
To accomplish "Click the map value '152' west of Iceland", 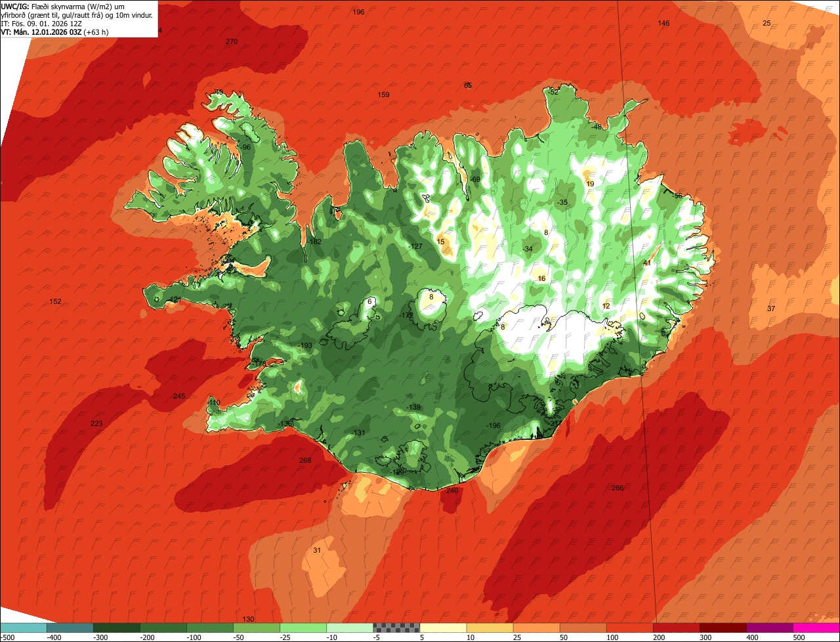I will pyautogui.click(x=55, y=302).
